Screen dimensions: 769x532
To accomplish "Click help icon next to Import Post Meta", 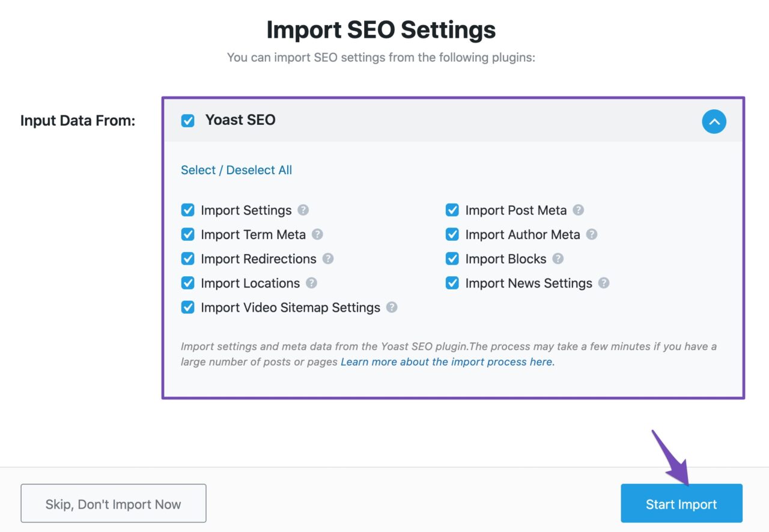I will coord(578,210).
